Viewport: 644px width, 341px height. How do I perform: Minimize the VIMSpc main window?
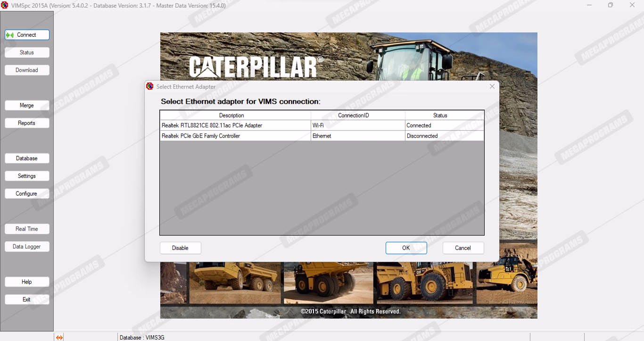(x=590, y=5)
